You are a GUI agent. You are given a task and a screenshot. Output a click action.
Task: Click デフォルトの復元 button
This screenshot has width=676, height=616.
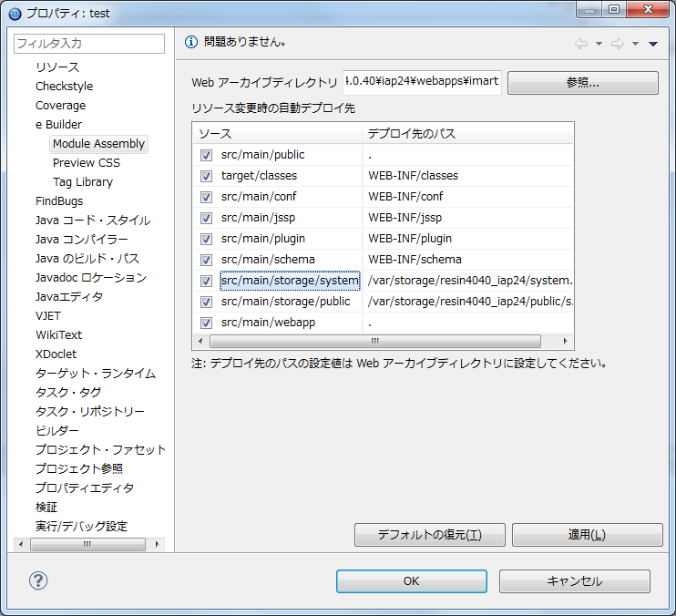(429, 535)
